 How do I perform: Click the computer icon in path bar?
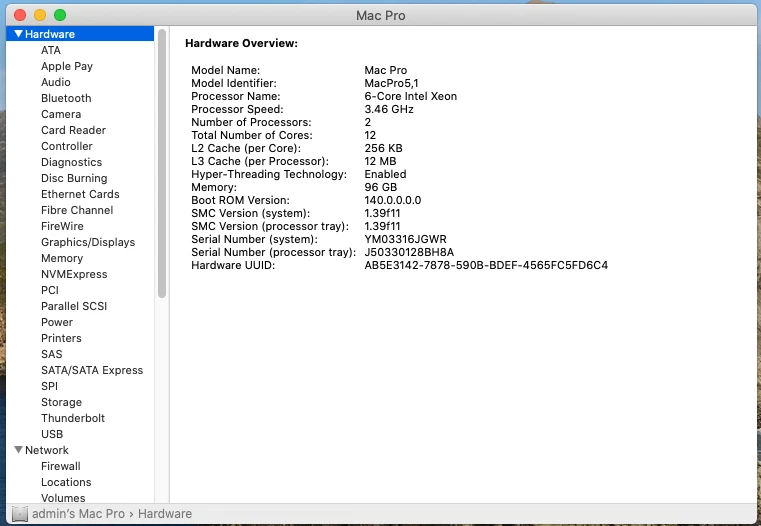click(20, 514)
